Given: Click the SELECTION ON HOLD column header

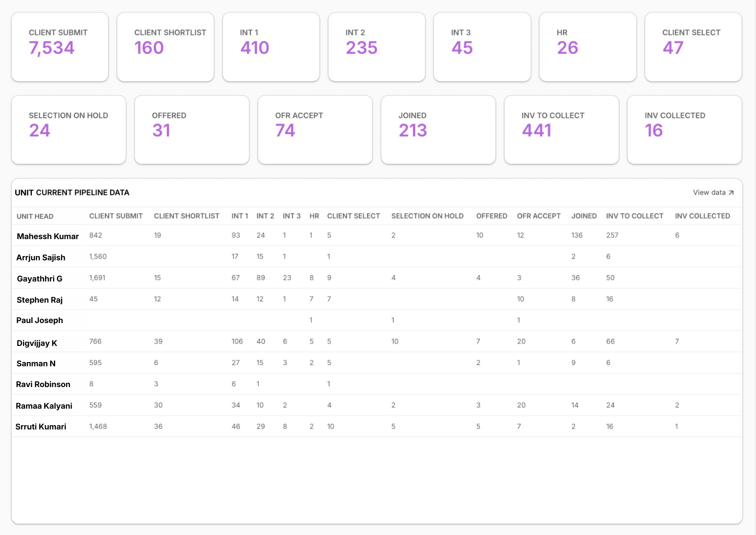Looking at the screenshot, I should tap(427, 216).
